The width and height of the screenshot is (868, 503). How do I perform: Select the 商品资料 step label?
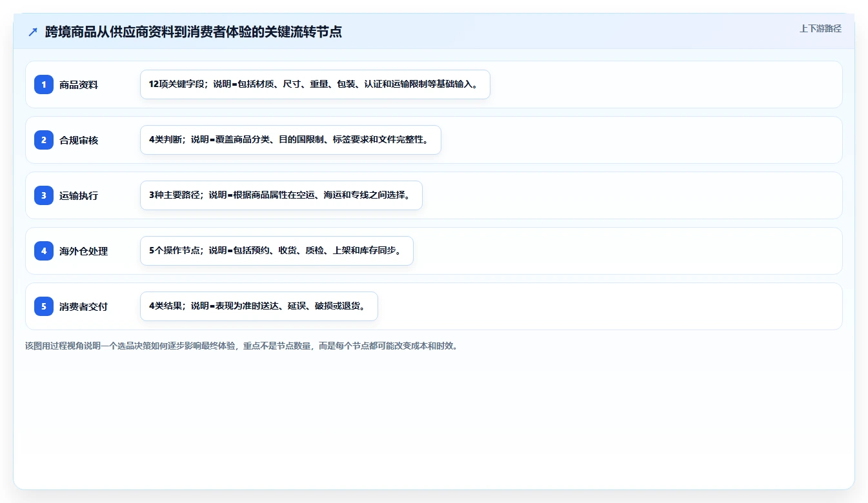(x=79, y=84)
